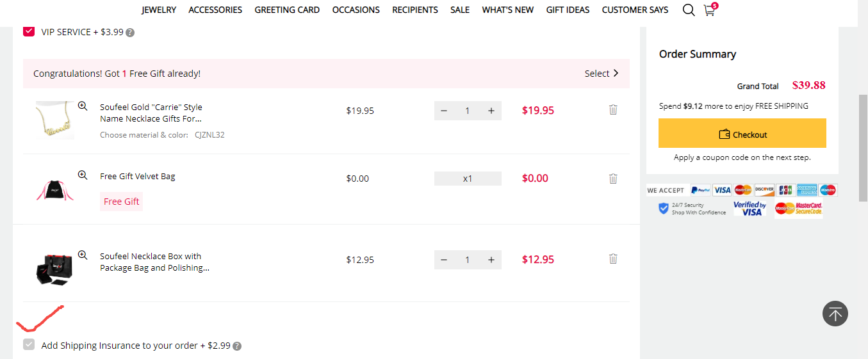Open the GREETING CARD menu
The width and height of the screenshot is (868, 359).
(x=287, y=10)
